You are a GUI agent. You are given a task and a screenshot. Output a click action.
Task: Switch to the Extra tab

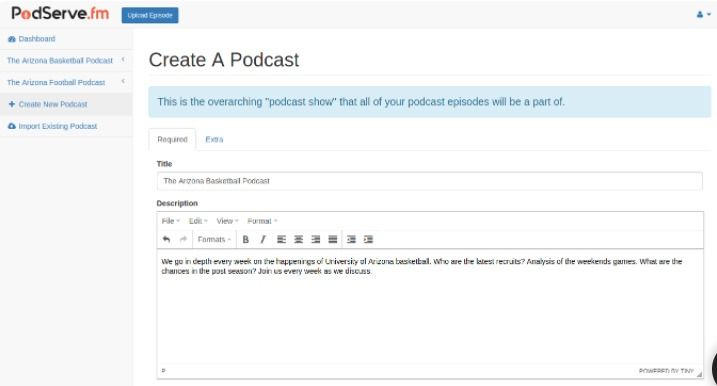point(214,139)
